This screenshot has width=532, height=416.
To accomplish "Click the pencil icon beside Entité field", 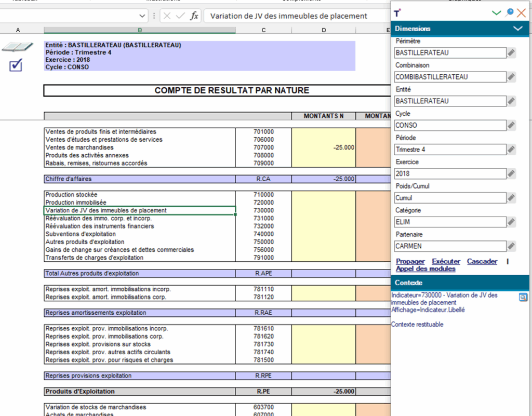I will (x=511, y=101).
